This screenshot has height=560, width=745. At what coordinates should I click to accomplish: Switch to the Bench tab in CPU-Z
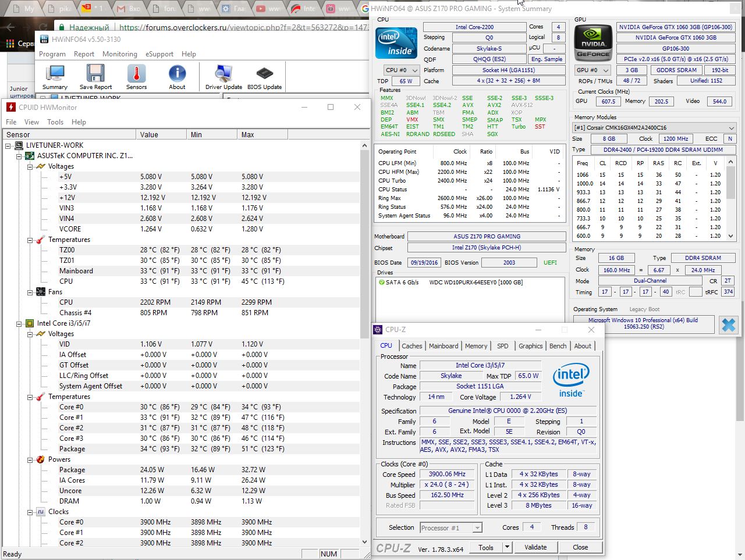click(558, 346)
